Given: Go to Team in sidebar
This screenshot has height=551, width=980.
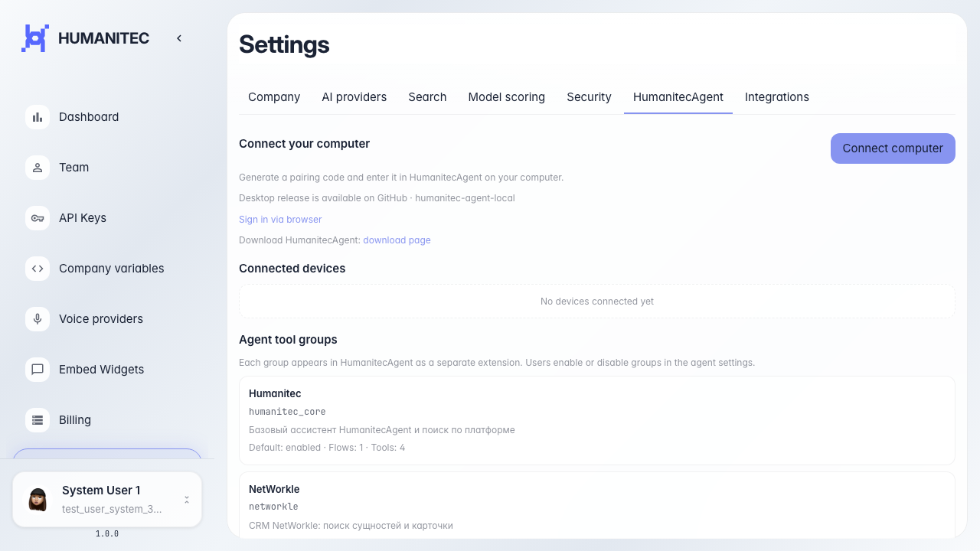Looking at the screenshot, I should point(74,168).
